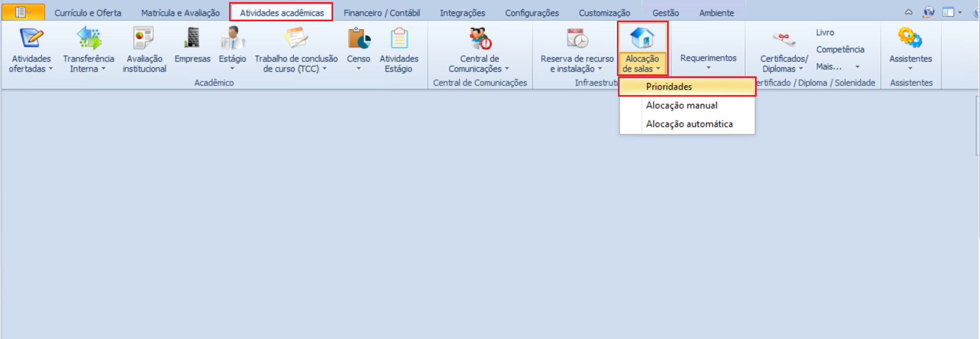Open Central de Comunicações icon
The height and width of the screenshot is (339, 980).
click(x=480, y=38)
